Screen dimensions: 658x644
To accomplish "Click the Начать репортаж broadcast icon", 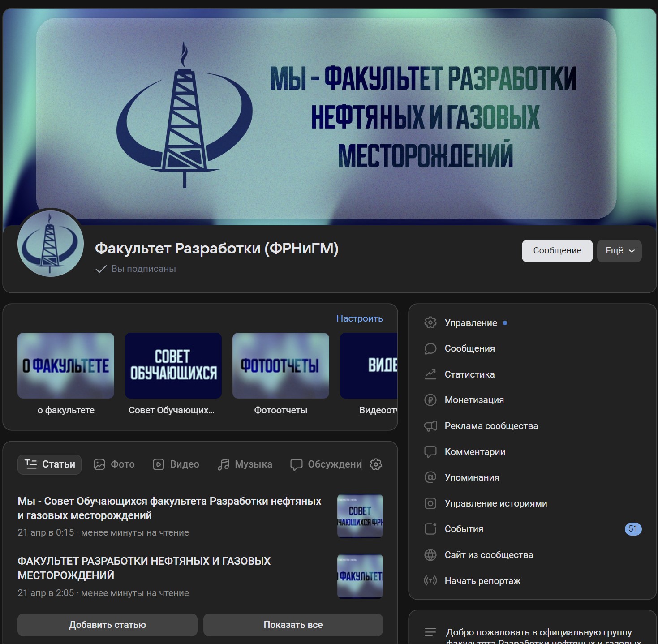I will (430, 581).
